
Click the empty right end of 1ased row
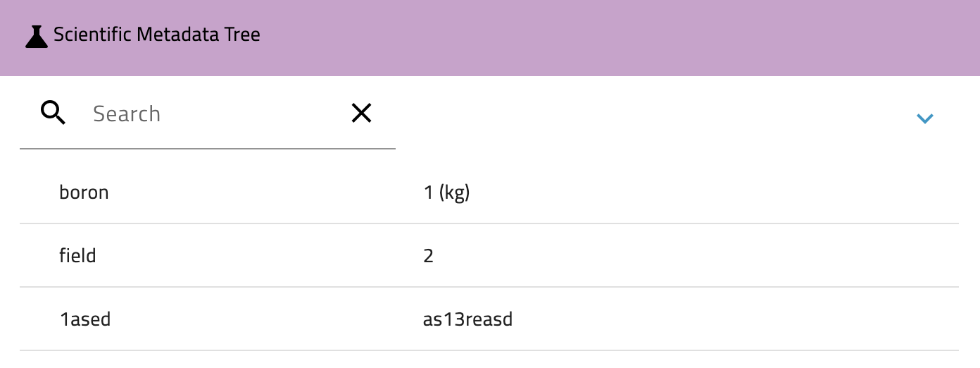click(845, 319)
